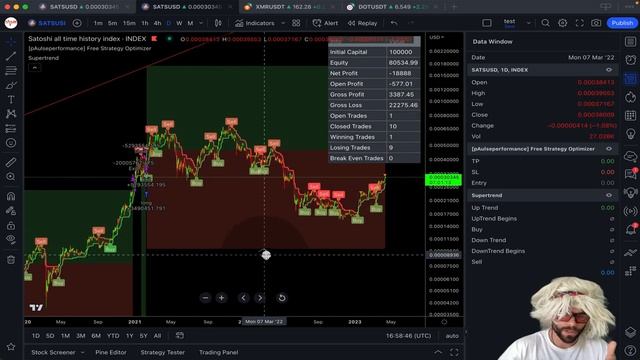The image size is (640, 360).
Task: Toggle hide all drawings eye
Action: (x=11, y=240)
